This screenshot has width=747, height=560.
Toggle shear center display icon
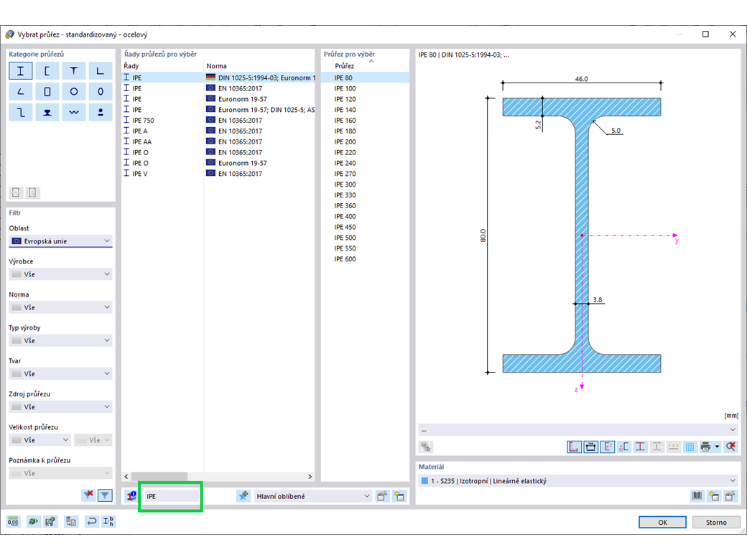[x=624, y=447]
